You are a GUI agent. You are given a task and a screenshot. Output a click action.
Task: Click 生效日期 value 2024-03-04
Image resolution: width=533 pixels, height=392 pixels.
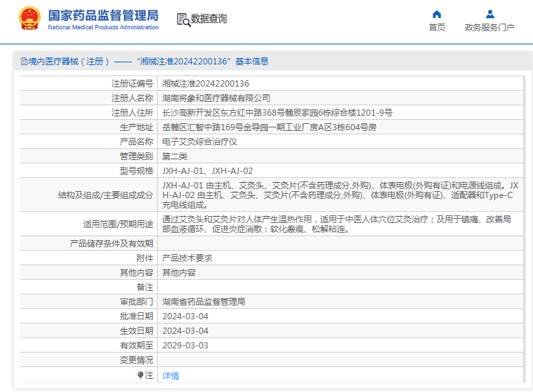[186, 331]
